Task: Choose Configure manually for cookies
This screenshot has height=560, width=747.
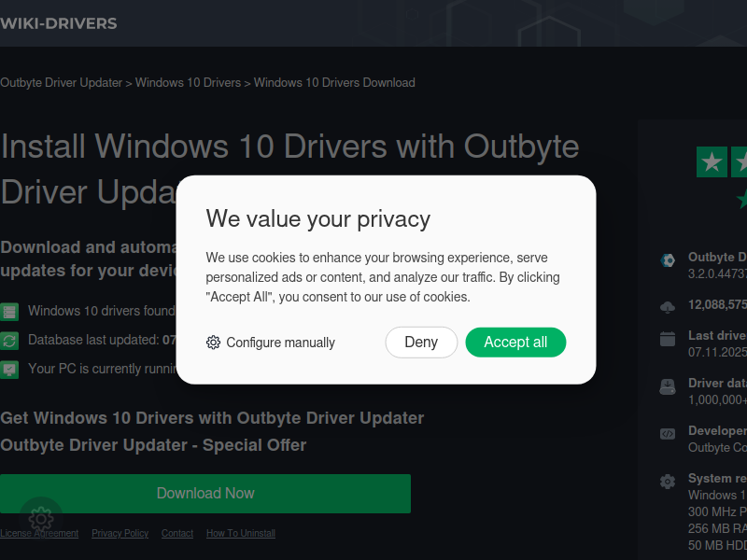Action: click(x=271, y=343)
